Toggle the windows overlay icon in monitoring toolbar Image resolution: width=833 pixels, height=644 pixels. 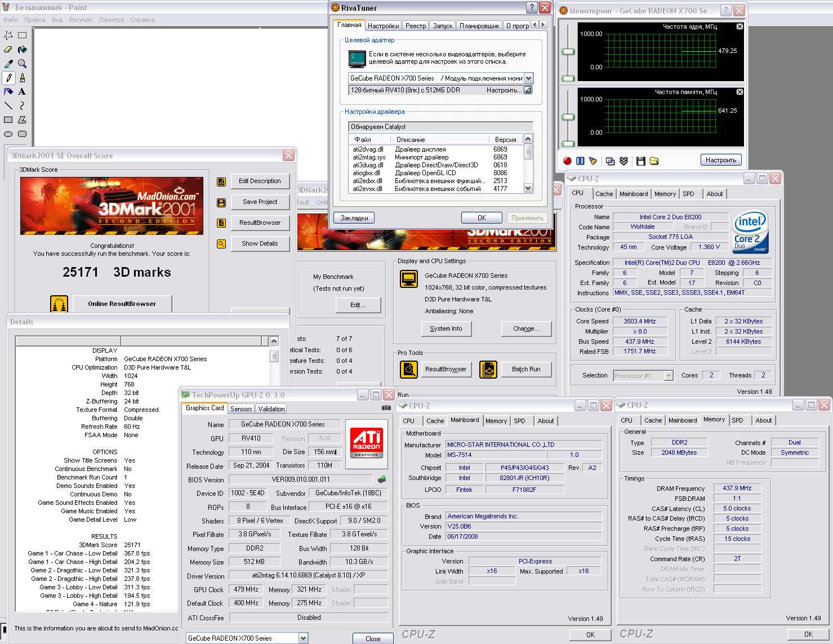click(x=610, y=161)
